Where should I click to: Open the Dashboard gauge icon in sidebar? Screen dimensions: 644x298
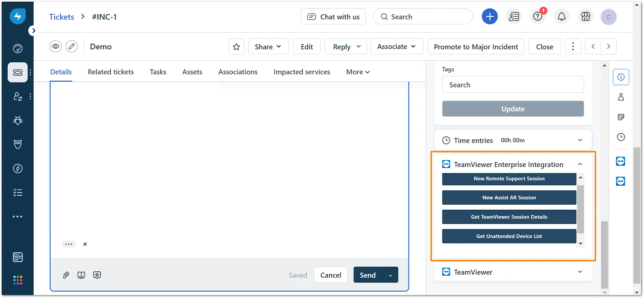[18, 49]
